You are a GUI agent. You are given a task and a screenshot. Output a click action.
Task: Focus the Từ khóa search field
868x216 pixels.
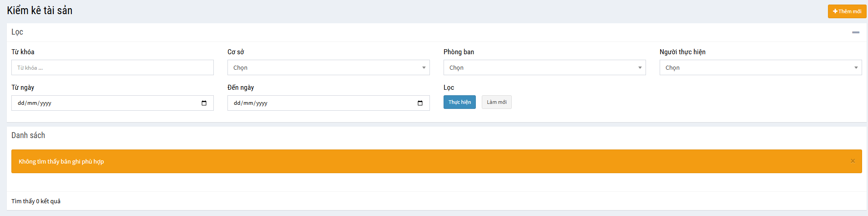point(112,67)
